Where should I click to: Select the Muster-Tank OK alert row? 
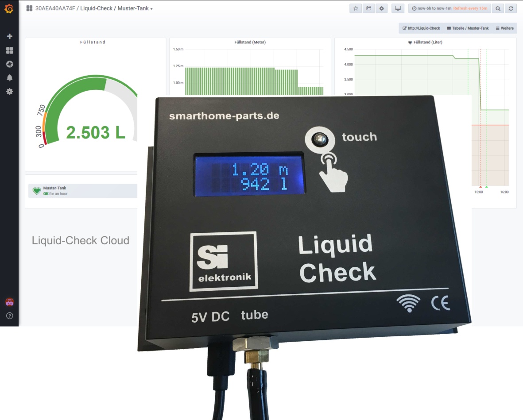click(83, 191)
